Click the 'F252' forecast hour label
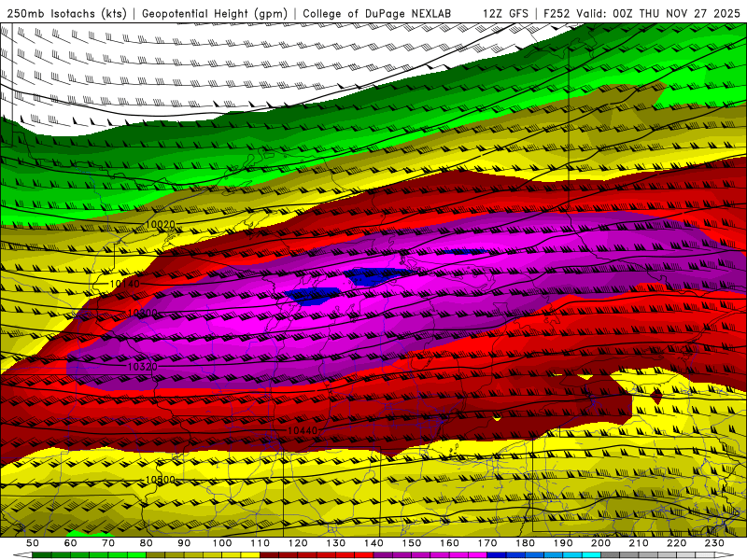Screen dimensions: 747x560 557,13
